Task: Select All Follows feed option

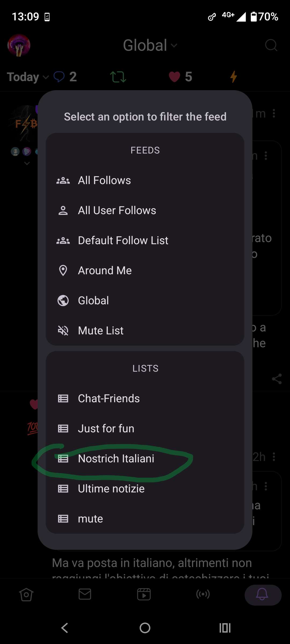Action: (x=104, y=180)
